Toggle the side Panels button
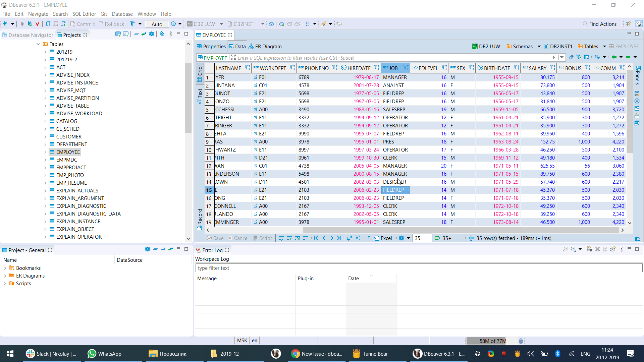Viewport: 644px width, 362px height. tap(637, 75)
